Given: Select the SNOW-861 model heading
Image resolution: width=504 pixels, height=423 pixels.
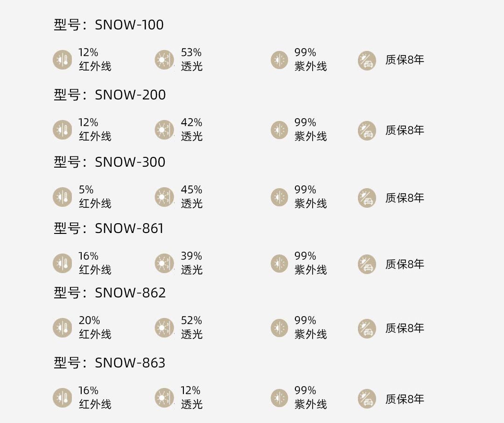Looking at the screenshot, I should point(109,228).
